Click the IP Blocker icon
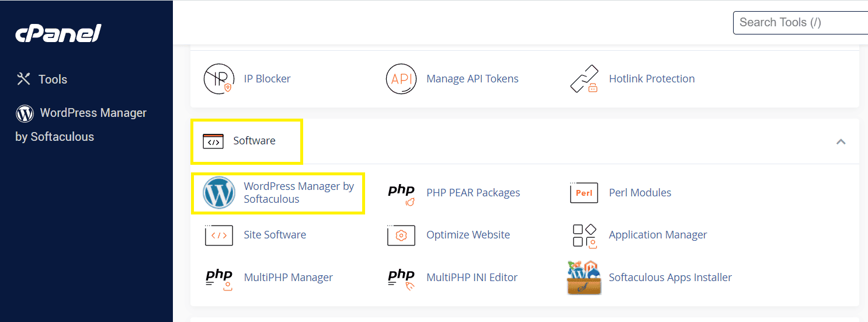 point(218,79)
